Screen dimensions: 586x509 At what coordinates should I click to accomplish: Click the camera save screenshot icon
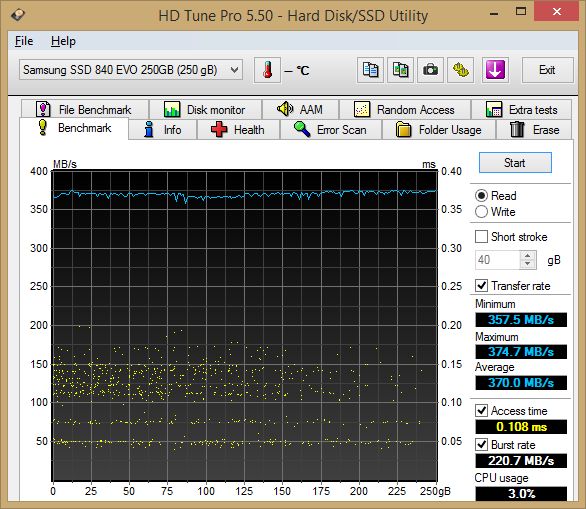pyautogui.click(x=430, y=70)
